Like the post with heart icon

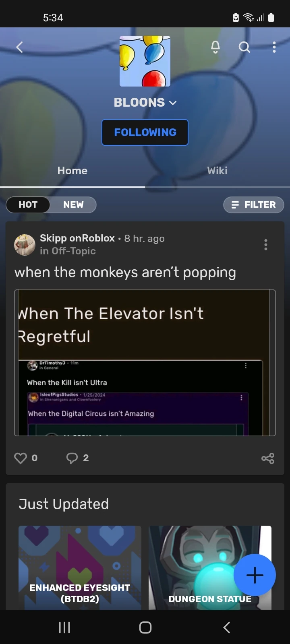click(21, 458)
